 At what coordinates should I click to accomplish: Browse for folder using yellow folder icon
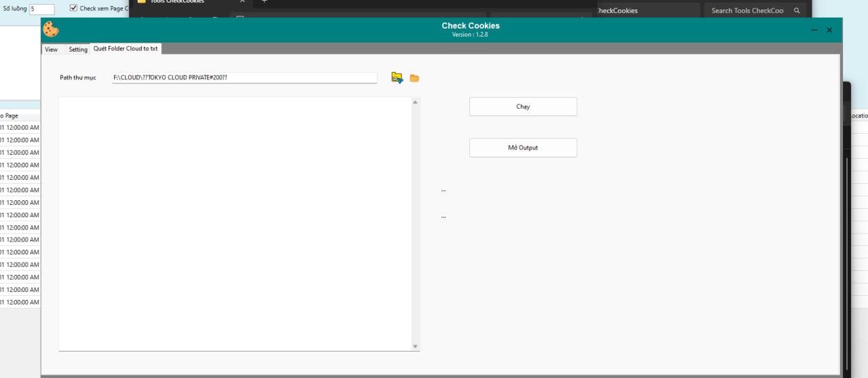397,78
